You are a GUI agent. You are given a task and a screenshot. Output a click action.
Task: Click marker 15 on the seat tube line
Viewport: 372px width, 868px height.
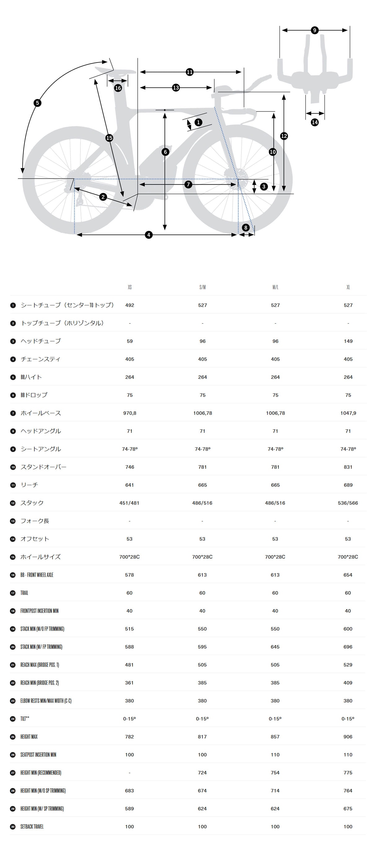(109, 138)
